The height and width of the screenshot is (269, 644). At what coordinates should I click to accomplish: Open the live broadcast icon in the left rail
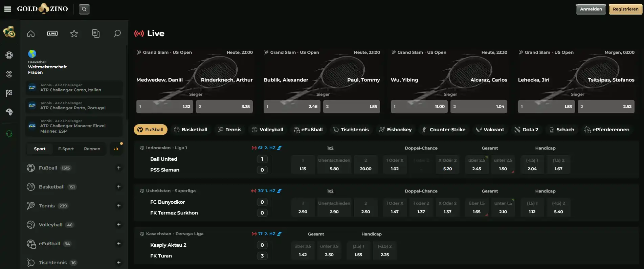pos(9,74)
